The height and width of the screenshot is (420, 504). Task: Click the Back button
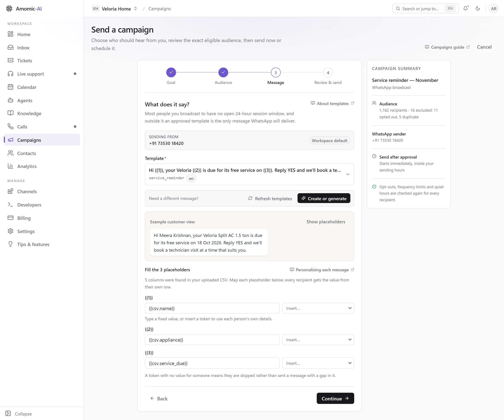pos(159,398)
